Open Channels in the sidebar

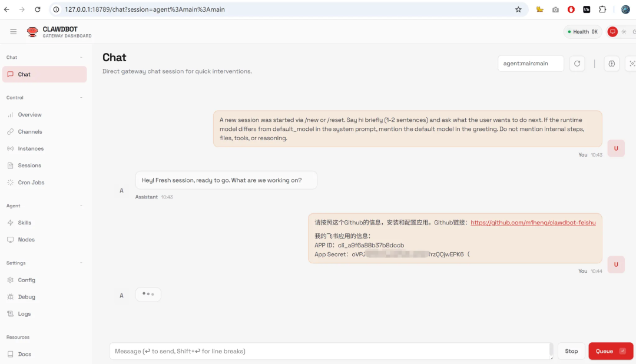29,132
